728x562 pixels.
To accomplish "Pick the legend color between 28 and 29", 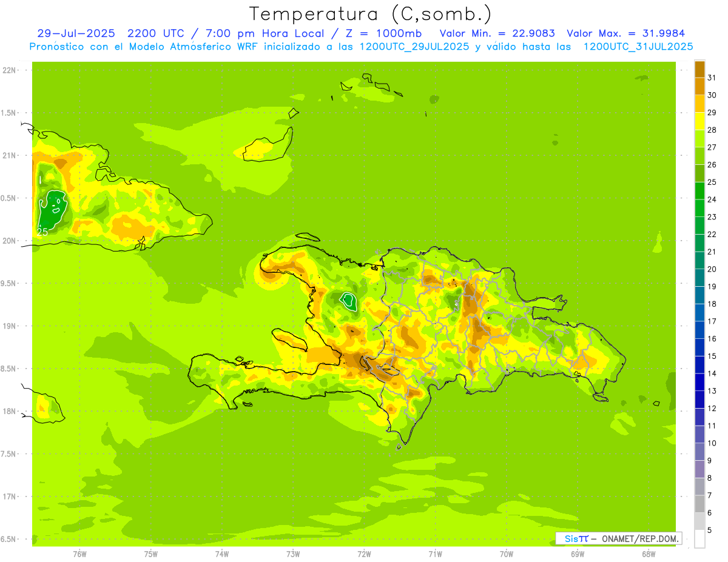I will pos(699,121).
